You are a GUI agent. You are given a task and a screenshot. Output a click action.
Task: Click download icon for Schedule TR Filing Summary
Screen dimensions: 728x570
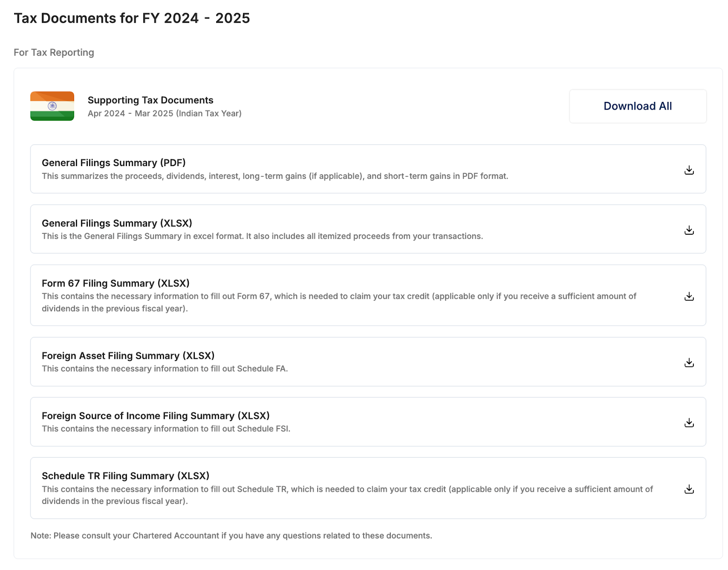point(689,489)
